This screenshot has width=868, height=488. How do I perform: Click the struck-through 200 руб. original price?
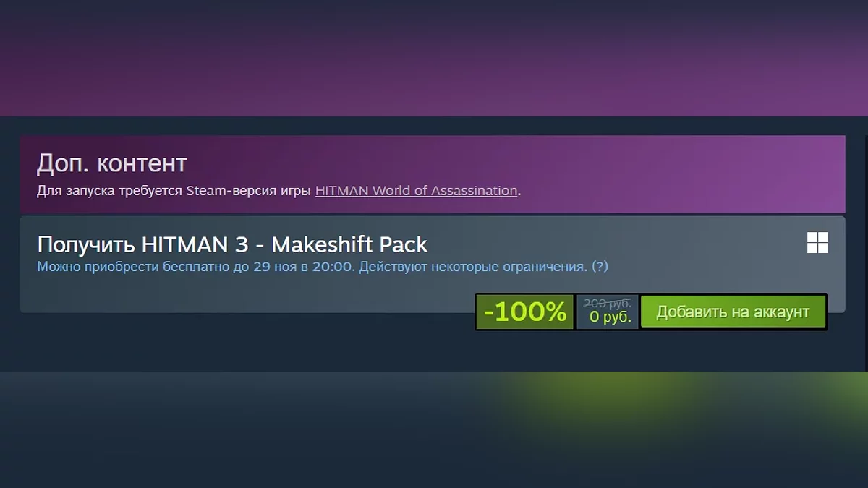tap(608, 304)
